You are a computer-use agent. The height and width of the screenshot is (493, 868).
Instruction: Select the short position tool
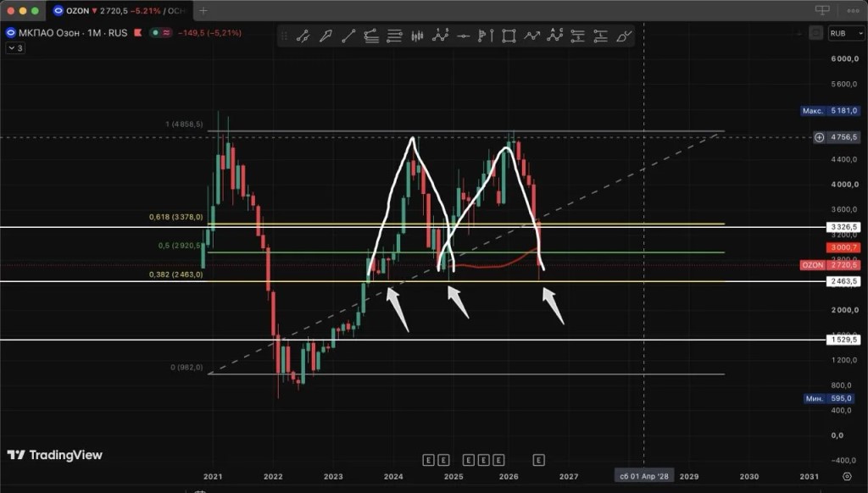(577, 36)
